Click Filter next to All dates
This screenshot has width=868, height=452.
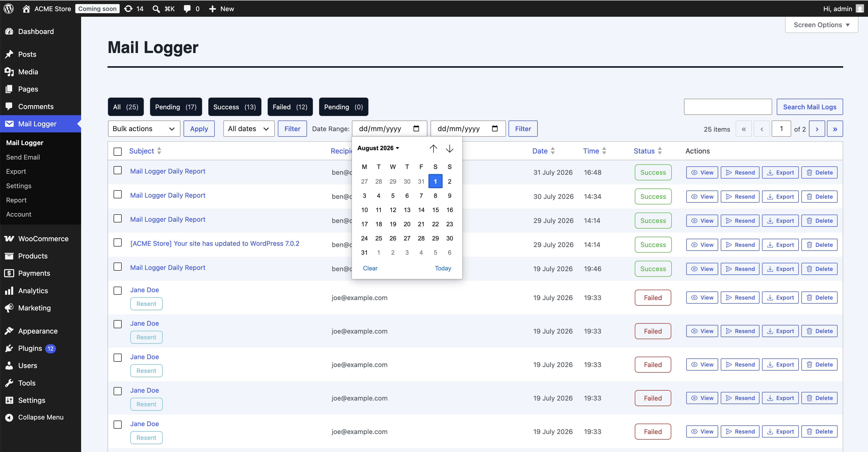pyautogui.click(x=292, y=128)
